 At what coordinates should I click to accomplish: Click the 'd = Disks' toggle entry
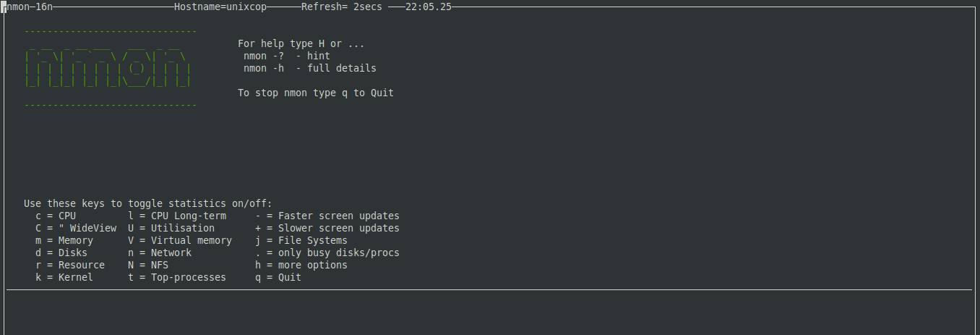click(61, 253)
